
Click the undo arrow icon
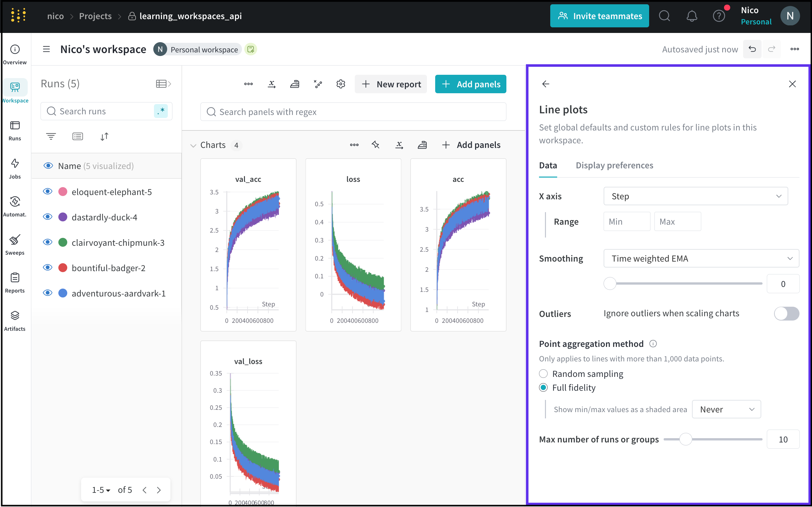752,49
